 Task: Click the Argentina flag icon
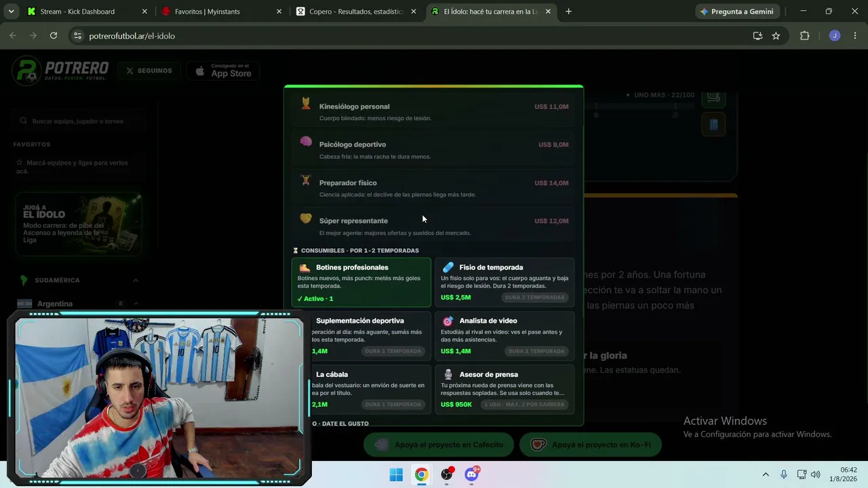25,304
